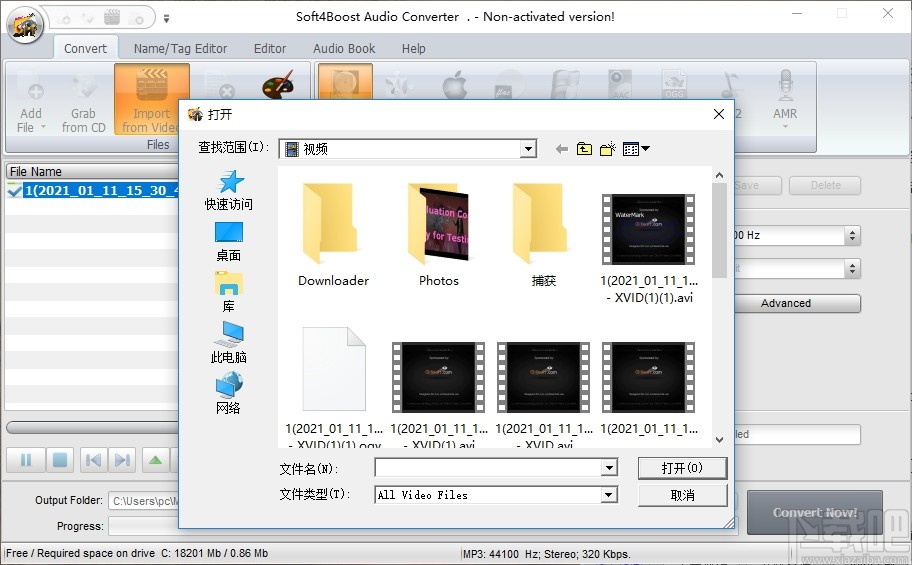The width and height of the screenshot is (912, 565).
Task: Open the Audio Book tab
Action: (344, 48)
